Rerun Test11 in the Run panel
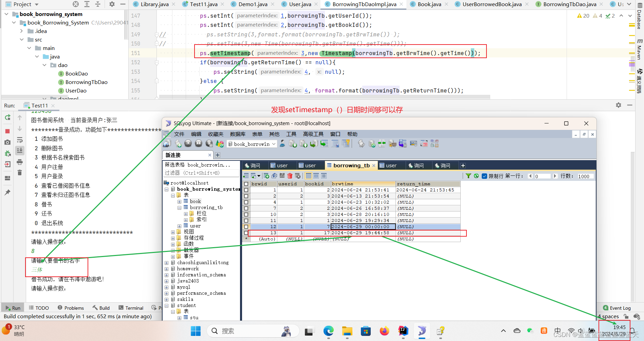 pyautogui.click(x=7, y=118)
